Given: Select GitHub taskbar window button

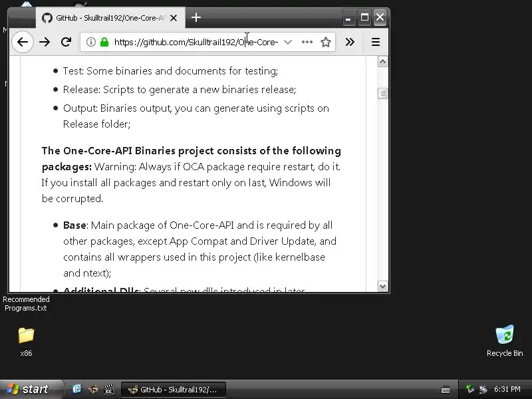Looking at the screenshot, I should (x=173, y=390).
